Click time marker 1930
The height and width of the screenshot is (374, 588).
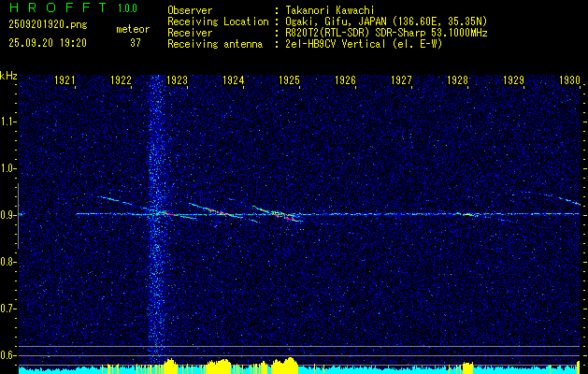coord(569,79)
